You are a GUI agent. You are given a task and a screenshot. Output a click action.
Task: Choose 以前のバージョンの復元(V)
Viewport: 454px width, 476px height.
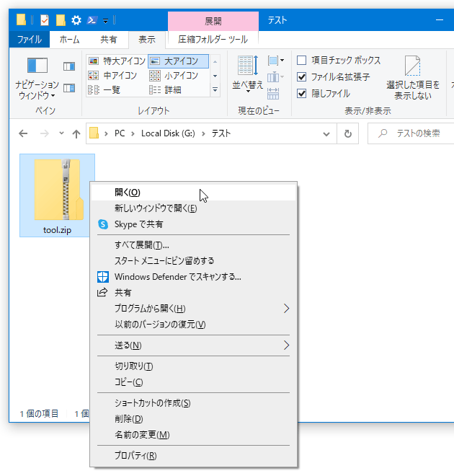coord(193,325)
